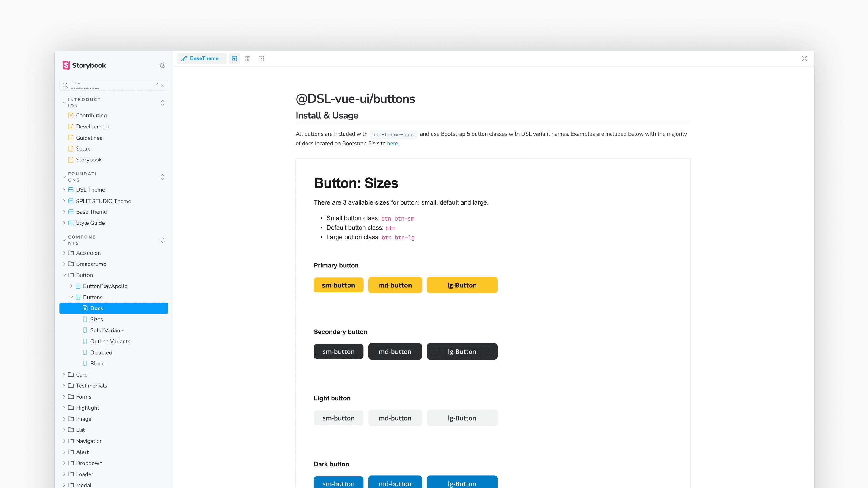
Task: Open the Contributing document page
Action: pyautogui.click(x=91, y=115)
